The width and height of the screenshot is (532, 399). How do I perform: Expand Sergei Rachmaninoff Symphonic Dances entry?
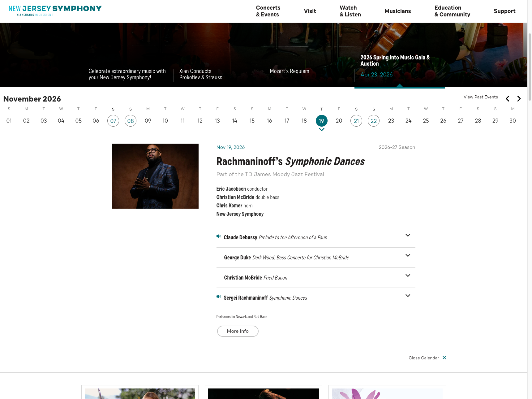[408, 296]
